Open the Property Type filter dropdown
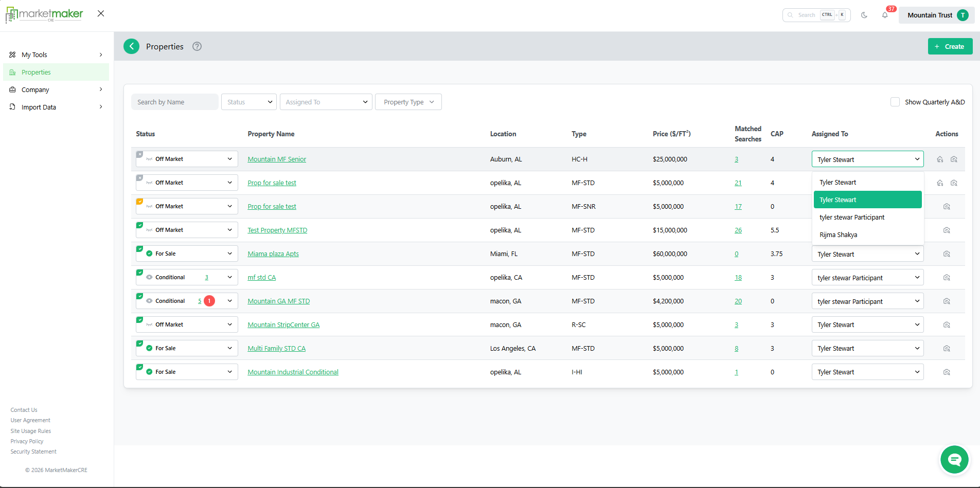 pyautogui.click(x=408, y=102)
